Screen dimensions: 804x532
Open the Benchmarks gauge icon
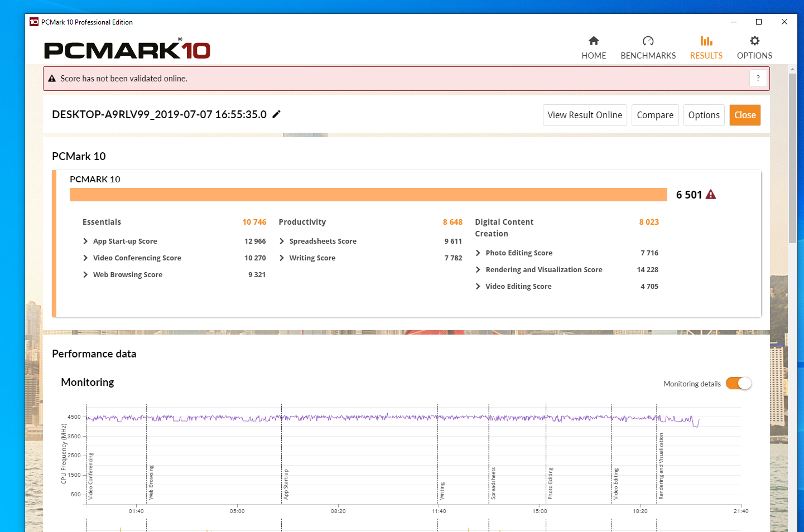coord(648,41)
